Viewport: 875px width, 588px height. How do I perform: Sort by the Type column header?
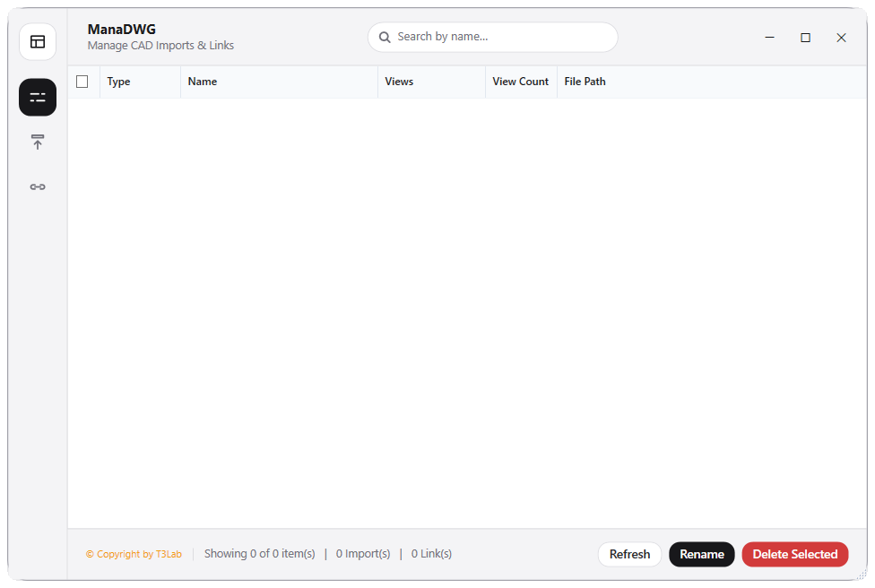140,82
